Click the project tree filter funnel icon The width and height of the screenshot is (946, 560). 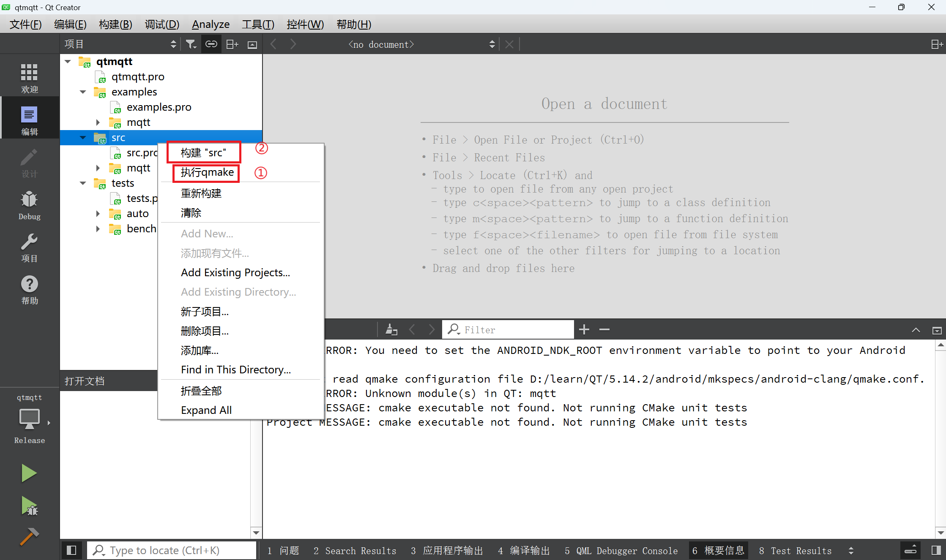point(191,44)
